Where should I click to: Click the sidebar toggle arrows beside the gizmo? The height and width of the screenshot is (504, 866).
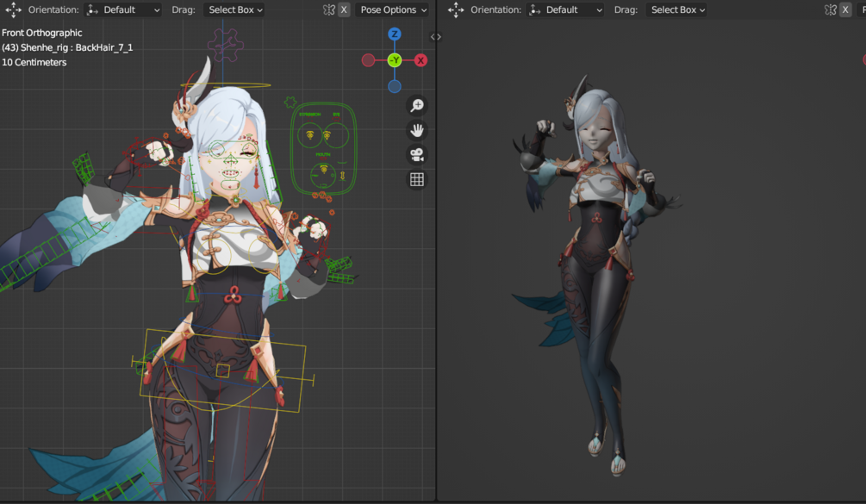point(436,36)
